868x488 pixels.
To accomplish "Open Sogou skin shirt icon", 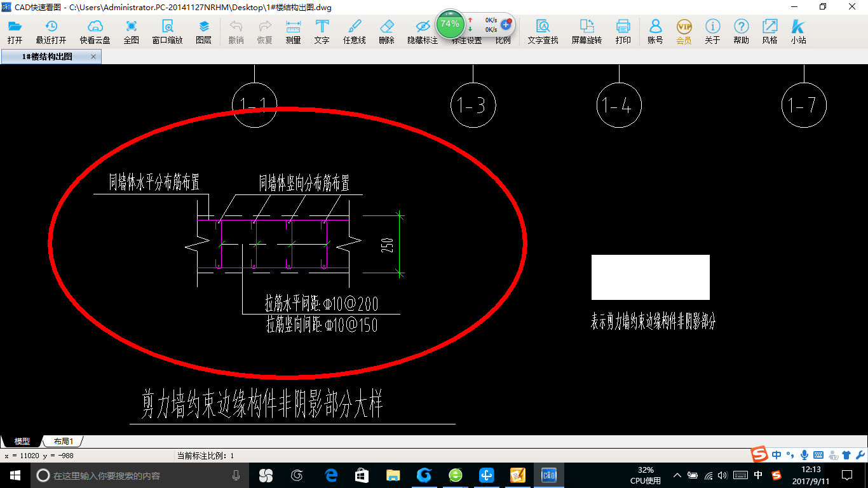I will click(x=846, y=455).
